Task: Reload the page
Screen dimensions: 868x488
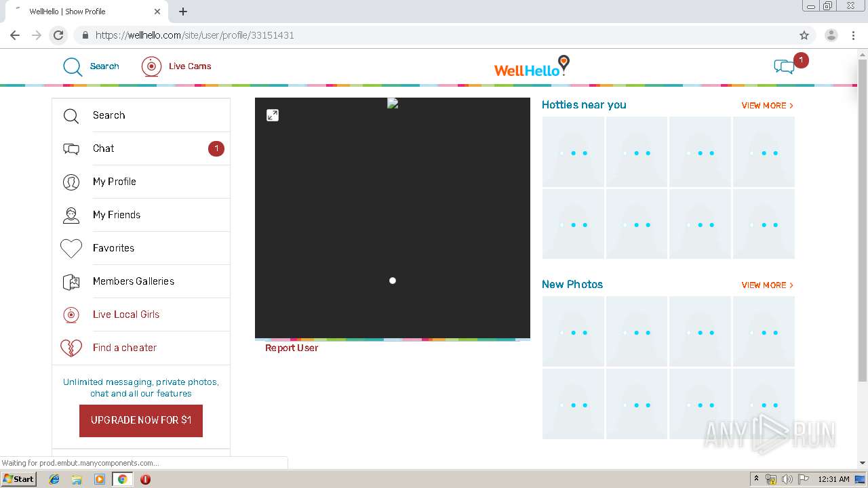Action: [58, 35]
